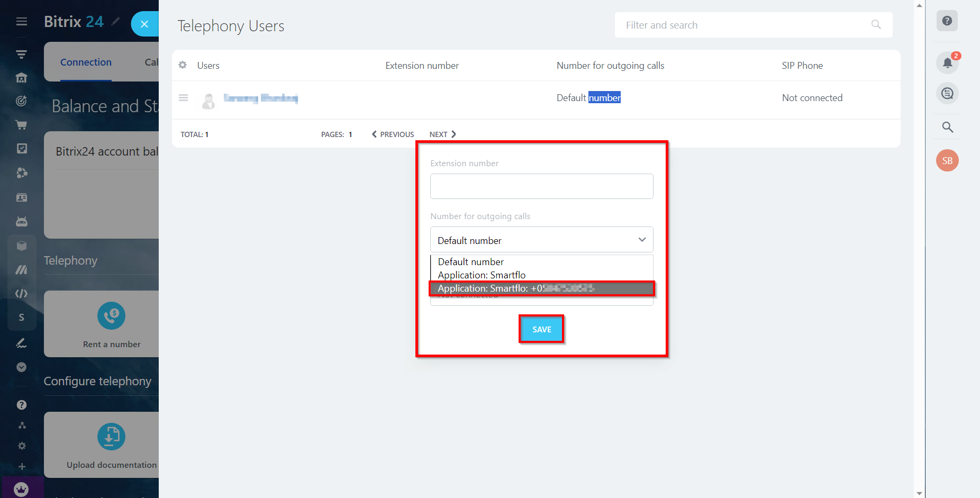Click the crown upgrade icon

[x=22, y=489]
